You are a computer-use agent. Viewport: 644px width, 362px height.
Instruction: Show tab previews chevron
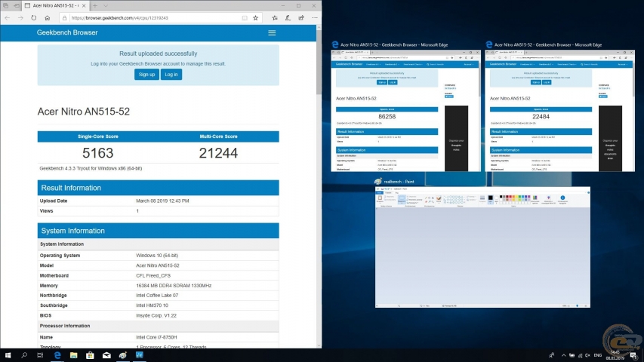(x=106, y=6)
